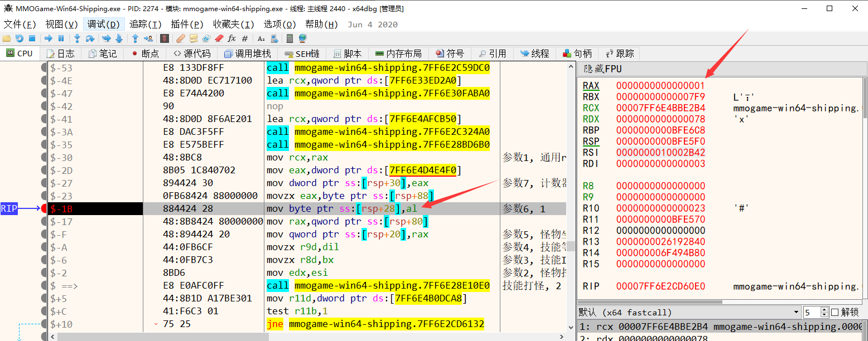868x341 pixels.
Task: Open the 调试(D) menu
Action: pyautogui.click(x=104, y=25)
